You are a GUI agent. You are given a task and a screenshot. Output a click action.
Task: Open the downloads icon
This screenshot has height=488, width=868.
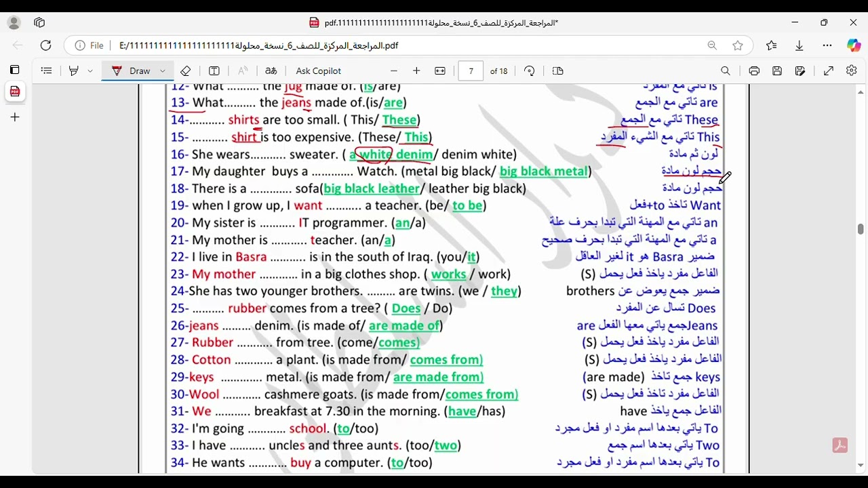tap(800, 45)
